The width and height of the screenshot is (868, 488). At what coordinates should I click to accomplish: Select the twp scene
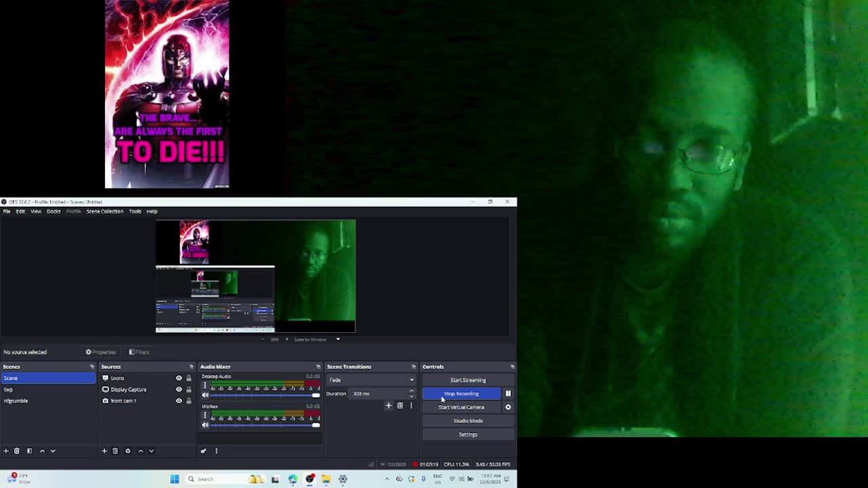coord(48,390)
